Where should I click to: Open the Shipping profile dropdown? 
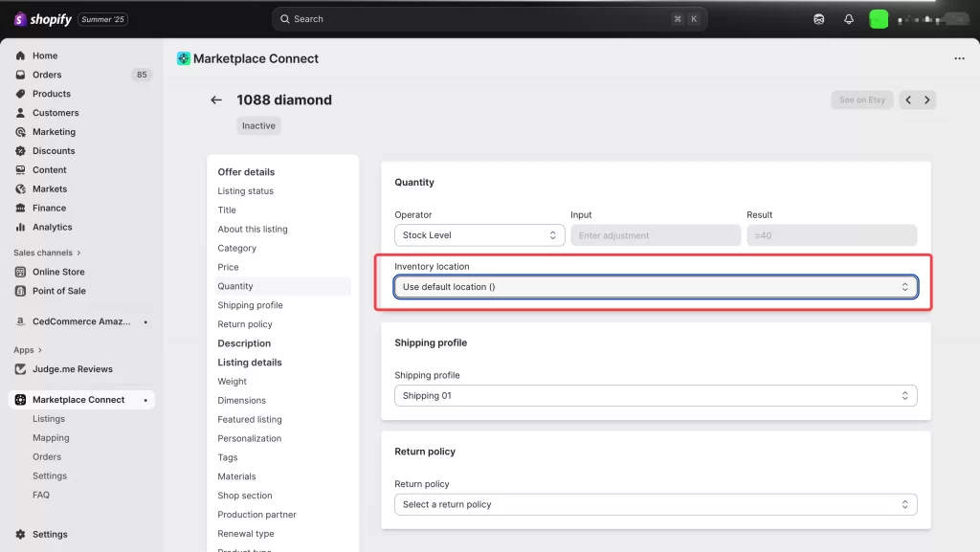click(x=656, y=396)
